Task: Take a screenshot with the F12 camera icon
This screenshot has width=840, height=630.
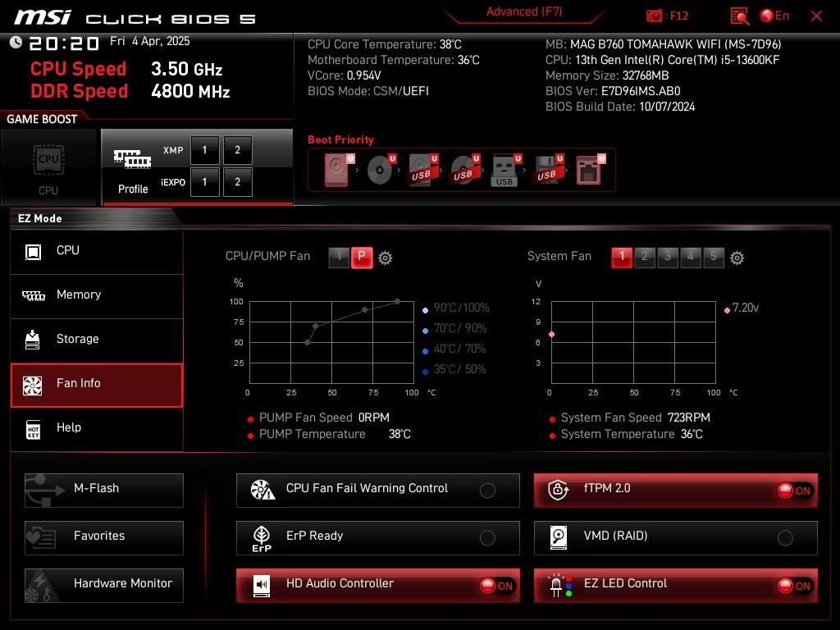Action: pyautogui.click(x=654, y=16)
